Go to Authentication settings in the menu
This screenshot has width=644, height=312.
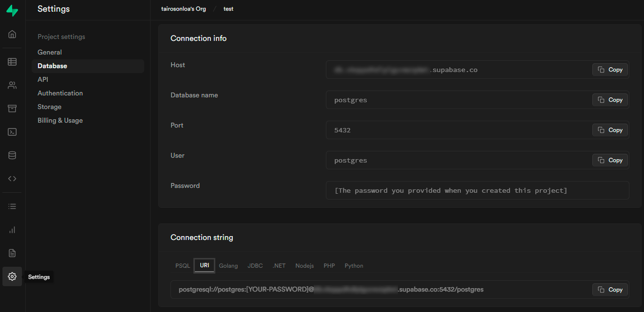pos(60,92)
